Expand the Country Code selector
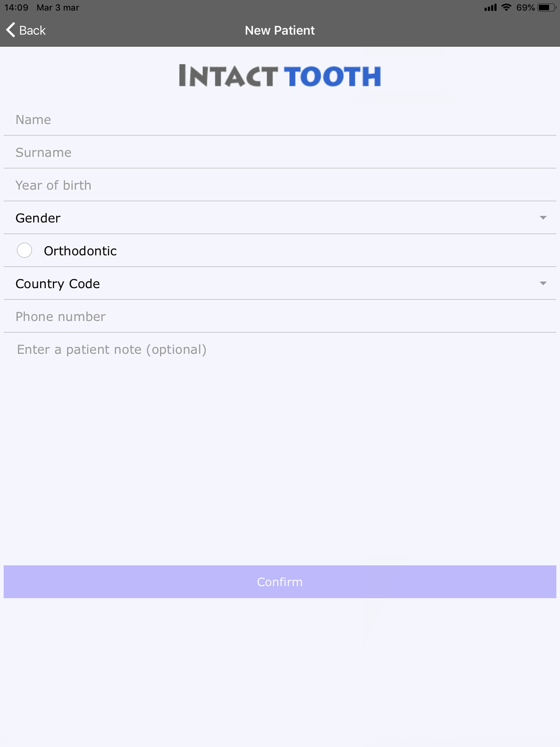 pyautogui.click(x=280, y=283)
